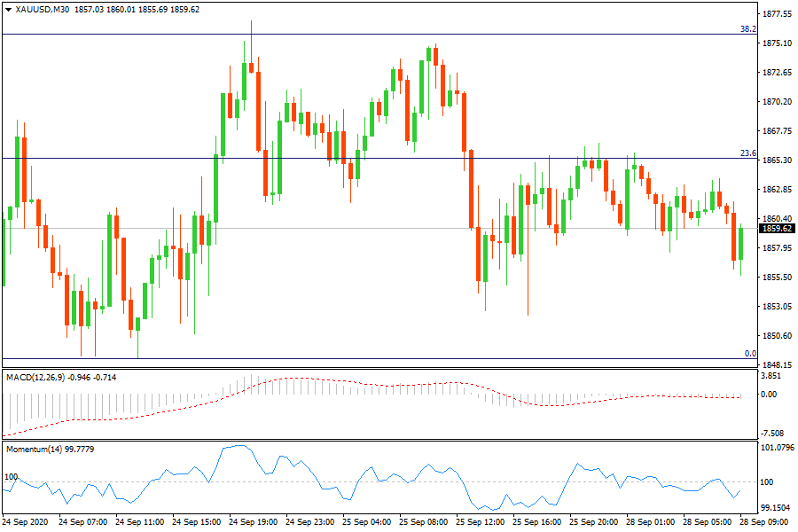This screenshot has height=532, width=798.
Task: Click the 24 Sep 19:00 time label
Action: [256, 522]
